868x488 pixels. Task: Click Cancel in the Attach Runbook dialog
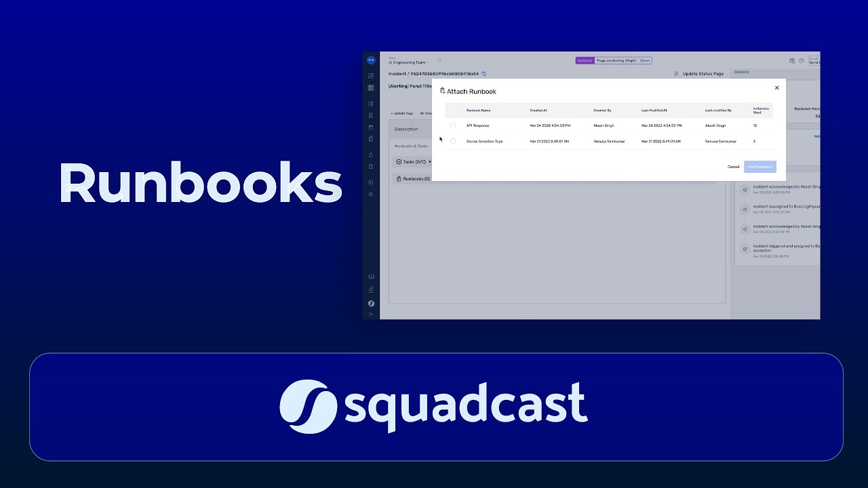pyautogui.click(x=733, y=167)
